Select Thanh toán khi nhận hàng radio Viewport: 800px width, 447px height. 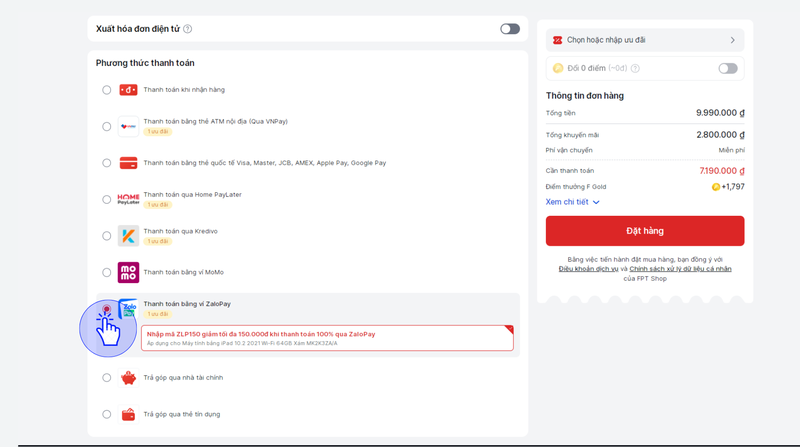coord(106,90)
